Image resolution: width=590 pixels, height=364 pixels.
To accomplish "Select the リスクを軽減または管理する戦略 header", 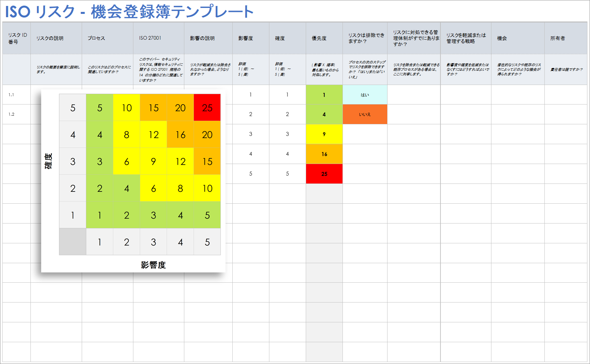I will pos(466,38).
